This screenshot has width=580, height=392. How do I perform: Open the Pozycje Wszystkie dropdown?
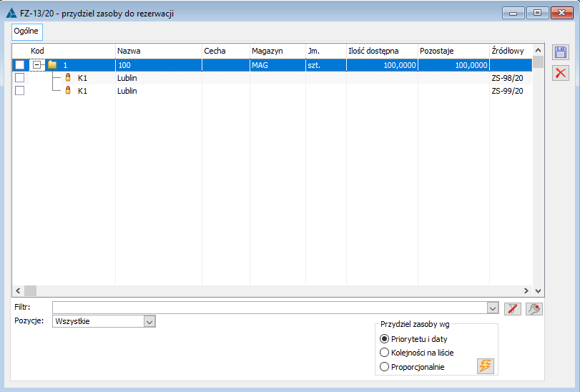tap(149, 321)
